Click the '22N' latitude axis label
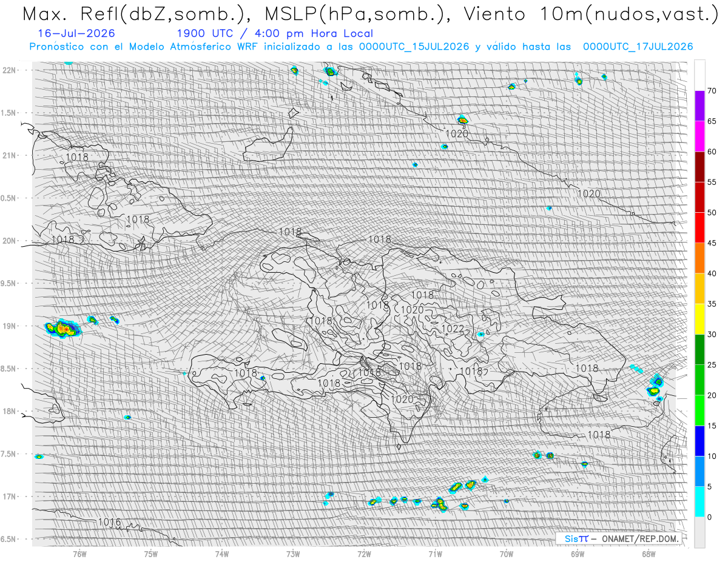 (x=10, y=70)
